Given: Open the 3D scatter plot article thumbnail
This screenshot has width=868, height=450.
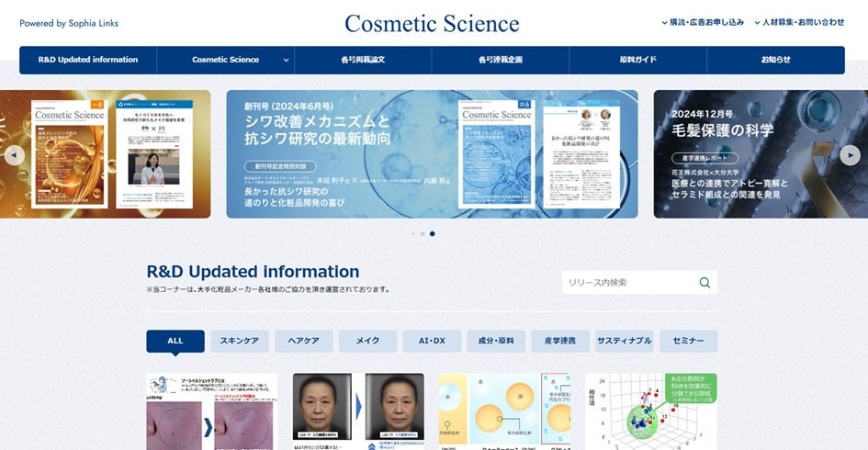Looking at the screenshot, I should [x=651, y=411].
